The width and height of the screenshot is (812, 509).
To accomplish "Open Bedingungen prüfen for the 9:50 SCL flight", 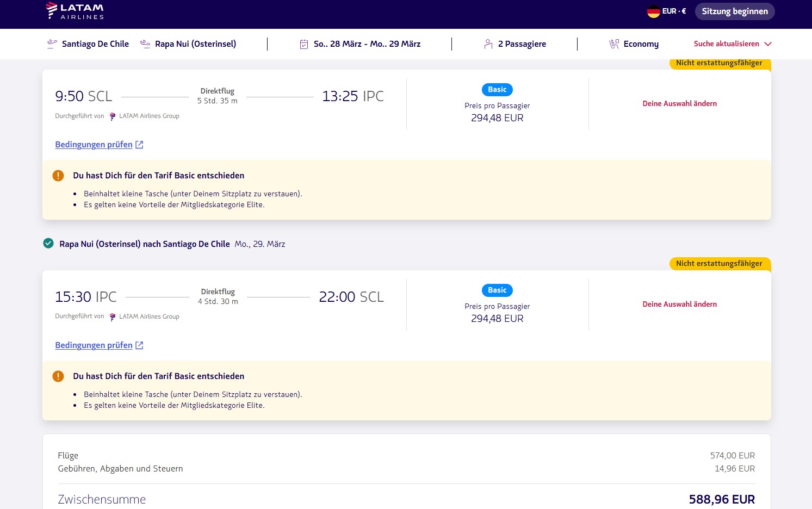I will coord(94,145).
